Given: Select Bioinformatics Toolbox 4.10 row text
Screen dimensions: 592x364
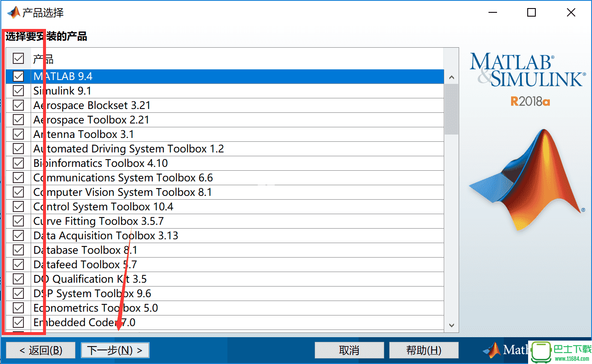Looking at the screenshot, I should [101, 163].
